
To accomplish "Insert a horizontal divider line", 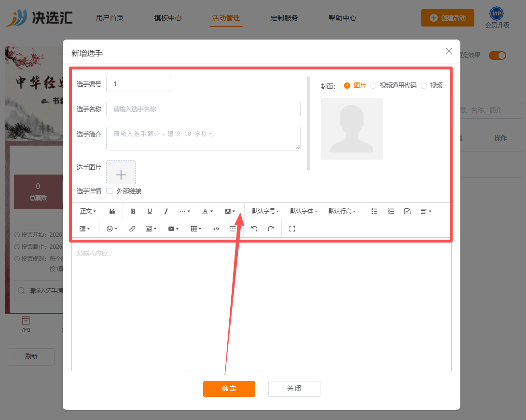I will click(x=233, y=229).
